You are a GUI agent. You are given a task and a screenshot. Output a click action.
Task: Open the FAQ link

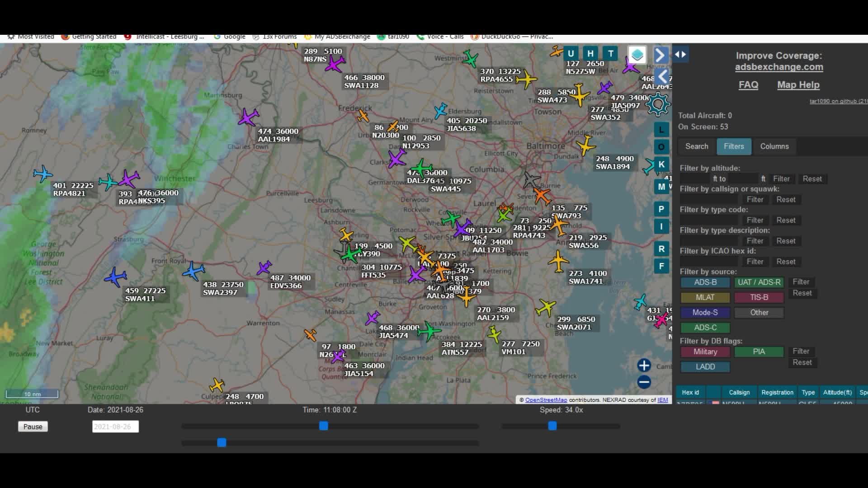(748, 85)
